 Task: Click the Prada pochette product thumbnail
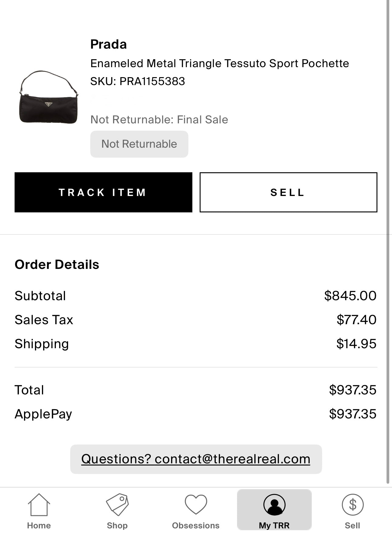49,97
